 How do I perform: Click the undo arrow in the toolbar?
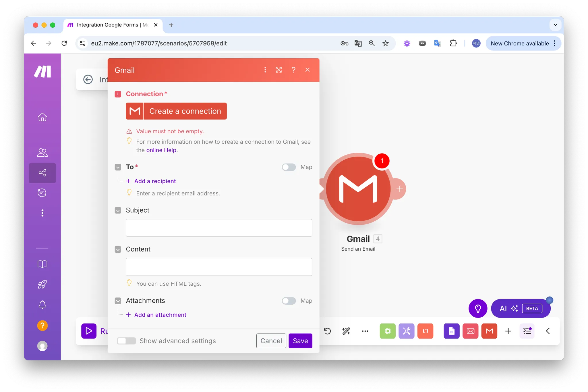328,331
